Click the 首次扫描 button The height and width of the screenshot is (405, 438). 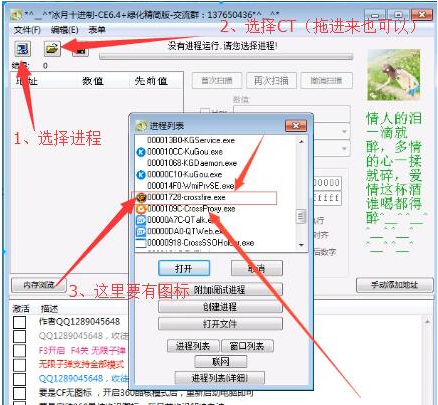(x=217, y=80)
